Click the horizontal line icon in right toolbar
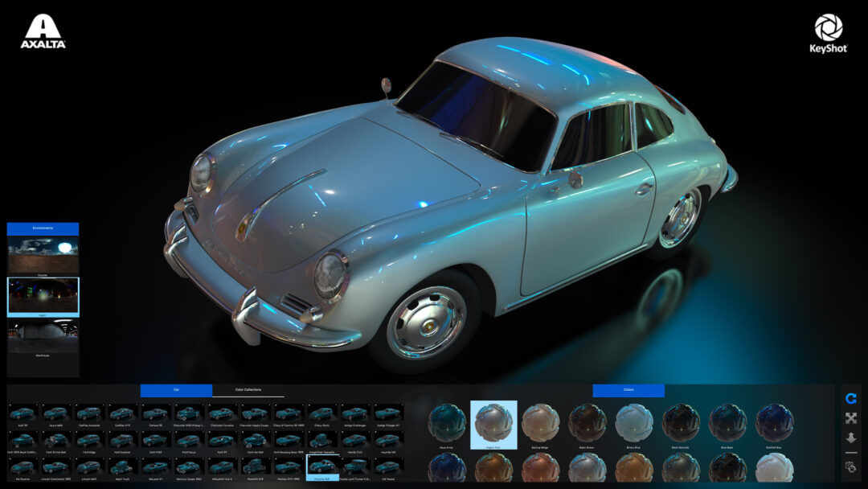Screen dimensions: 868x489 pyautogui.click(x=851, y=453)
